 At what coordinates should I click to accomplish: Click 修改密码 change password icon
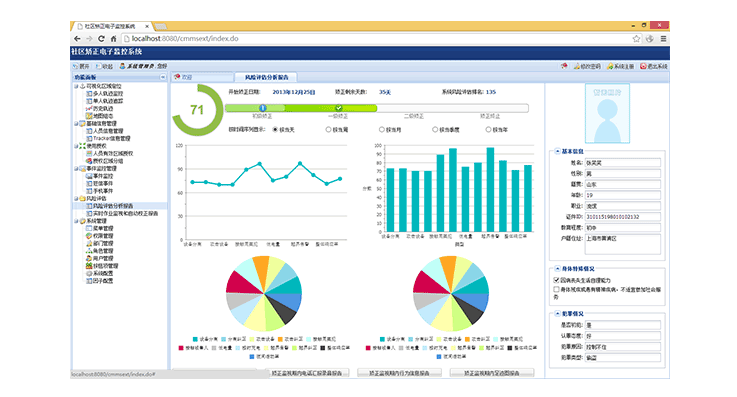coord(577,66)
